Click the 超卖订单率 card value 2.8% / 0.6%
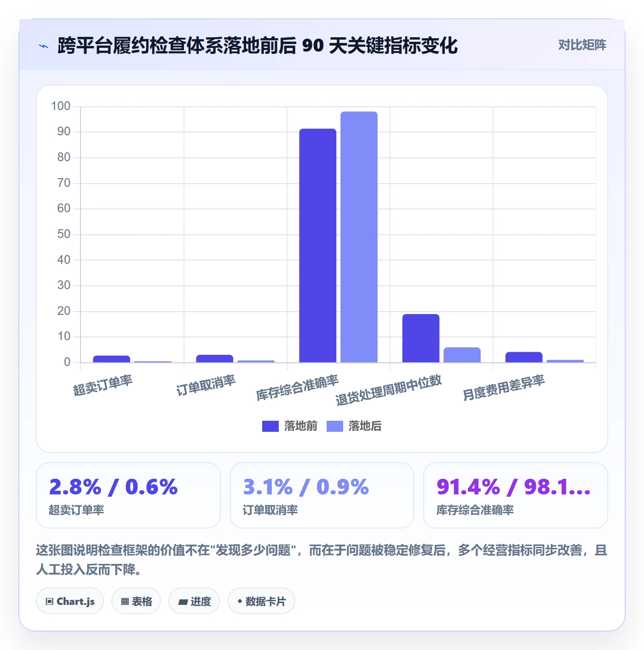644x650 pixels. pos(113,487)
